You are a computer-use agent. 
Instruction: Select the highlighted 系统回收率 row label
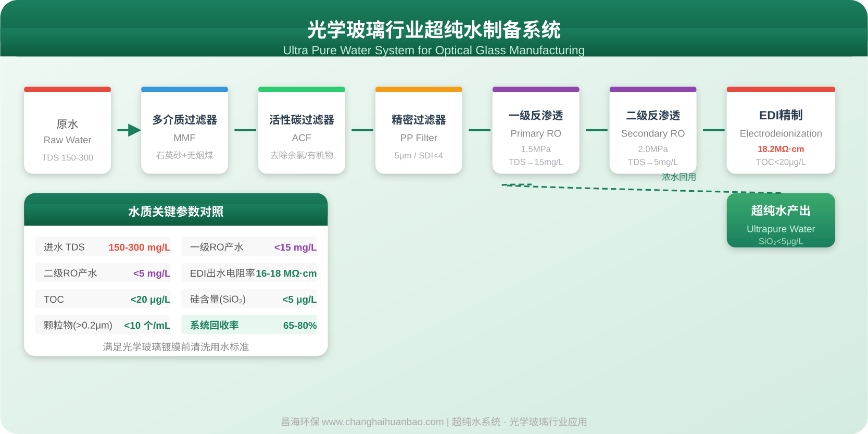click(214, 325)
